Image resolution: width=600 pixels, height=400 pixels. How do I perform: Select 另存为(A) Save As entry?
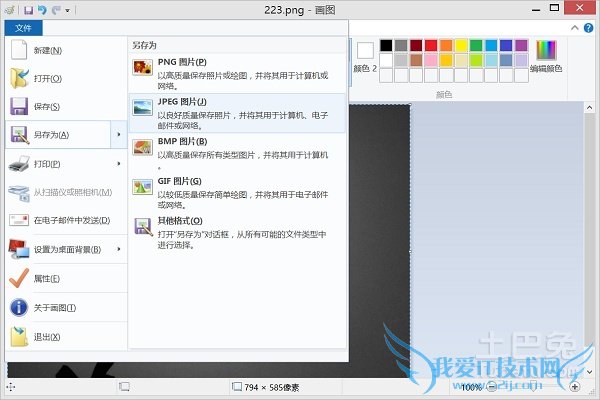pos(58,134)
